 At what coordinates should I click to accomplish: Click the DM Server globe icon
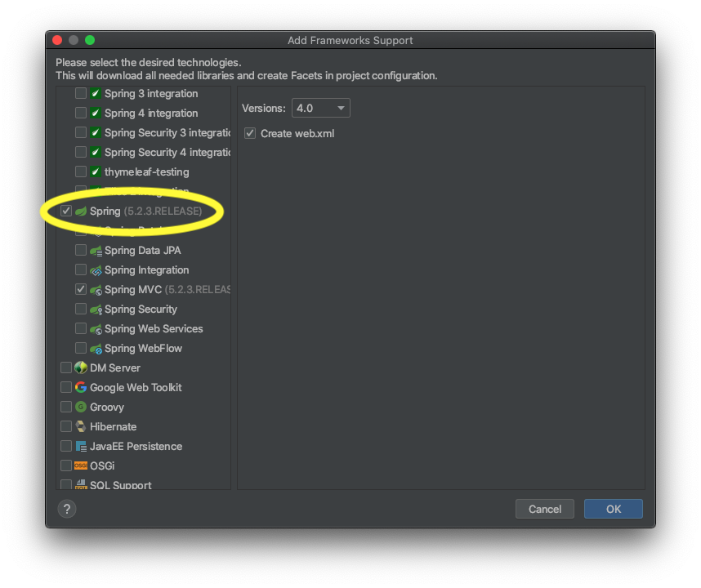[x=81, y=367]
